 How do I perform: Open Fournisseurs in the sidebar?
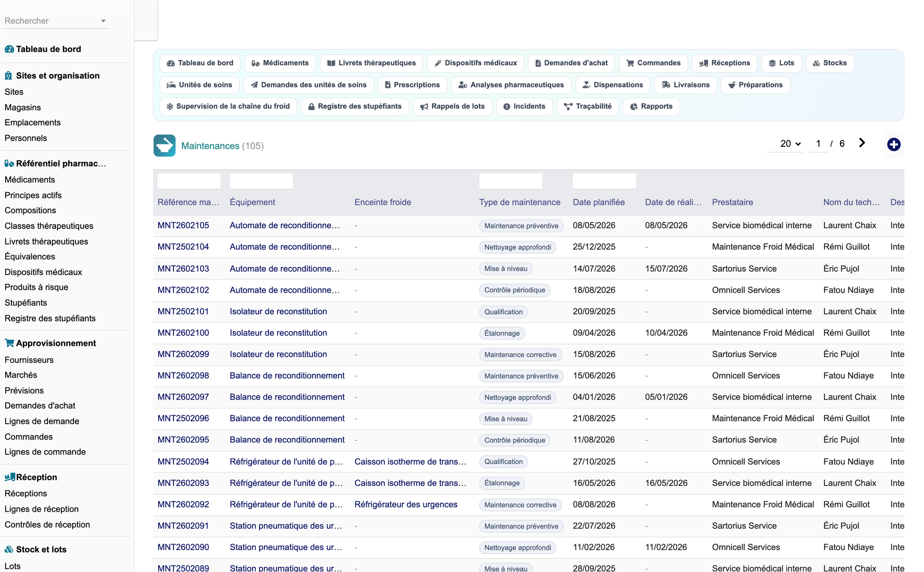point(29,360)
